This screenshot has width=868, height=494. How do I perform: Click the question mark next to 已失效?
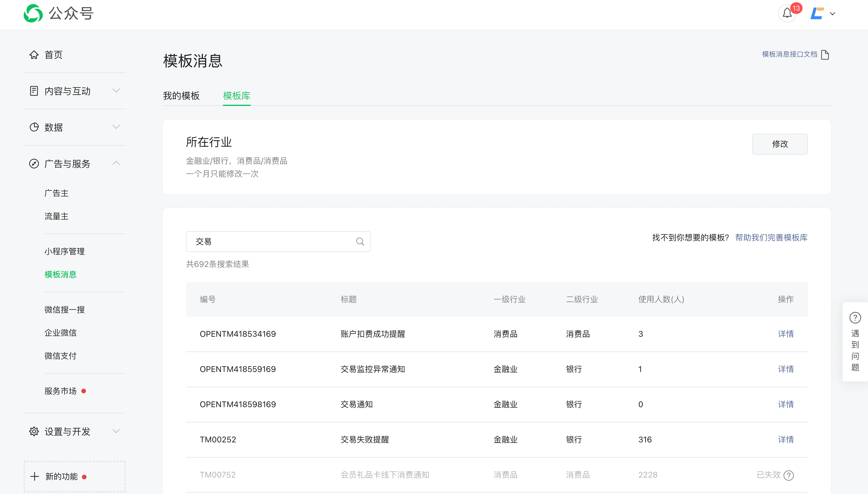[x=789, y=475]
